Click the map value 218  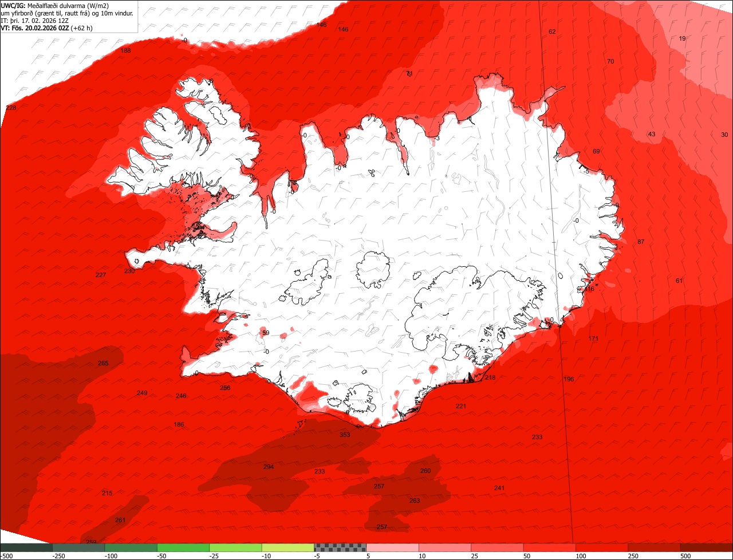tap(490, 377)
